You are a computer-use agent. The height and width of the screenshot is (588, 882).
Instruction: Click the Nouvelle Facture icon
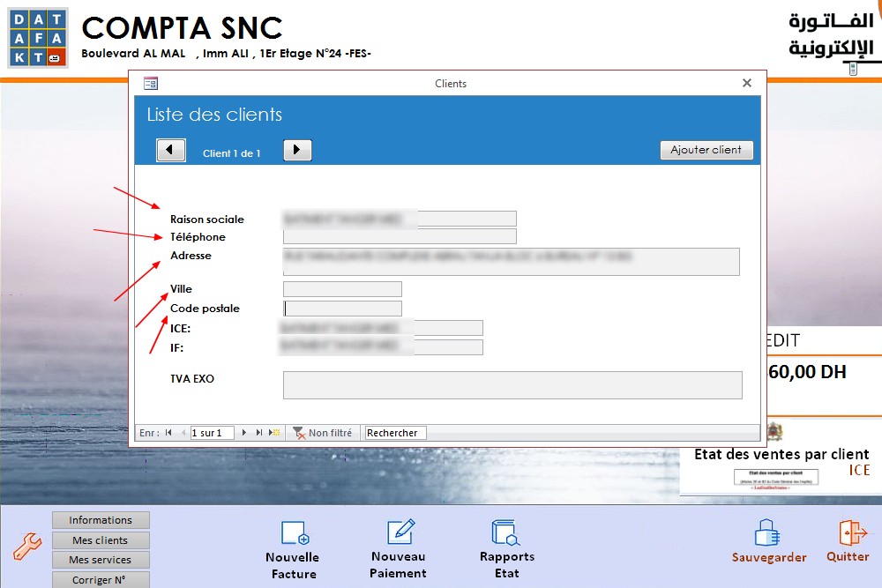[295, 532]
